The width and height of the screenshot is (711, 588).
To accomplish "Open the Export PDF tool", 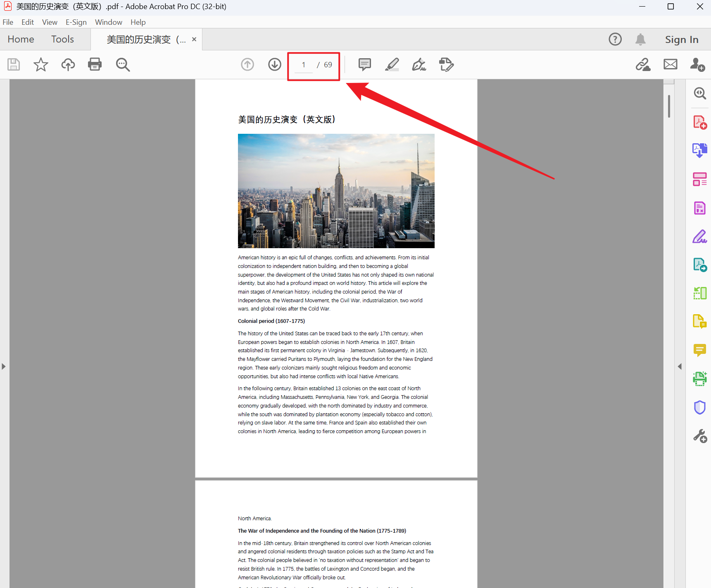I will tap(700, 150).
